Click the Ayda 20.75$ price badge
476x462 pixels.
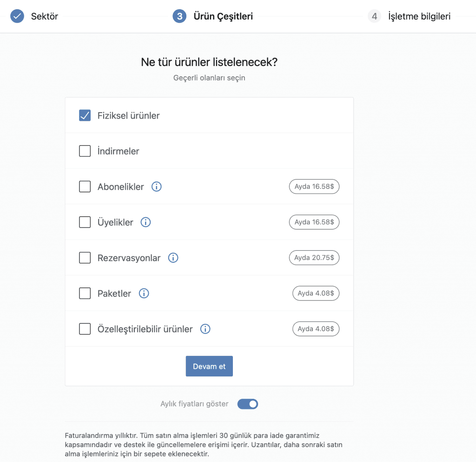(x=314, y=258)
